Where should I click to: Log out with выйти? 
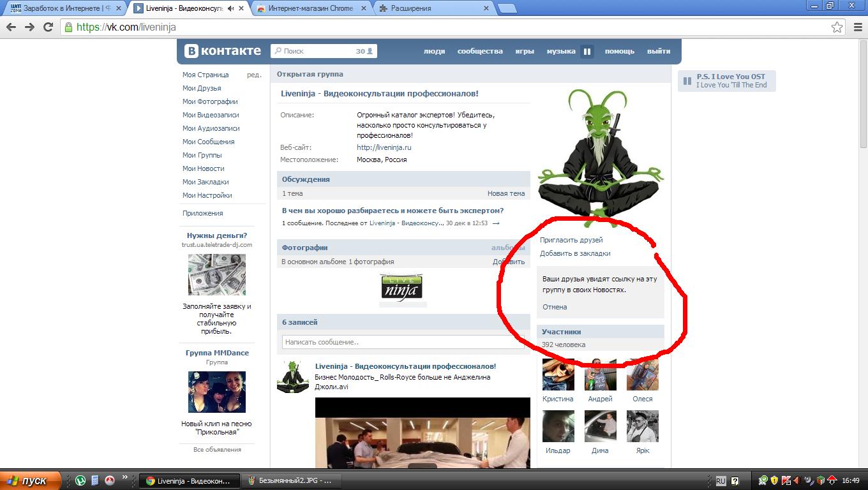659,51
